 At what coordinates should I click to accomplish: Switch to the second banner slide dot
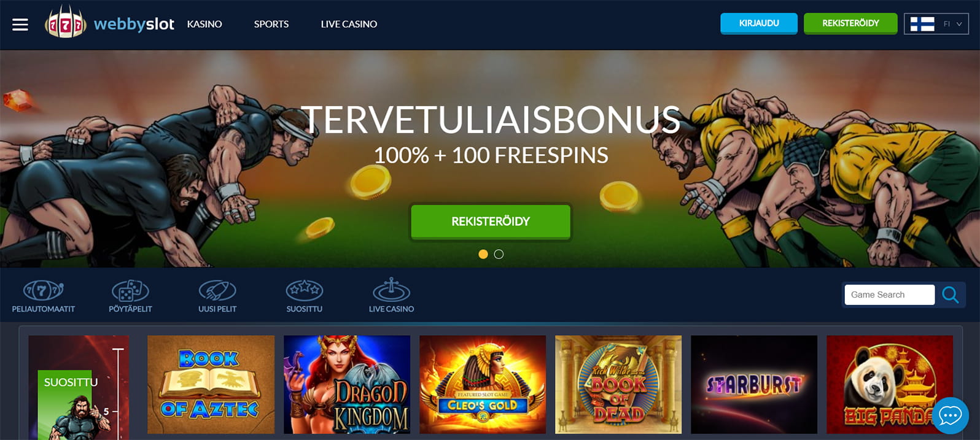pos(499,254)
